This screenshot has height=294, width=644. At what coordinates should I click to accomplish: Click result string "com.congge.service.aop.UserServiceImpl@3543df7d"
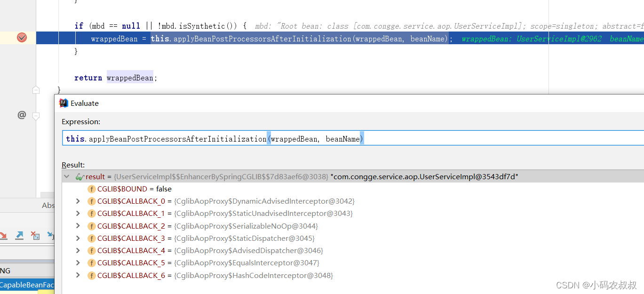coord(424,177)
